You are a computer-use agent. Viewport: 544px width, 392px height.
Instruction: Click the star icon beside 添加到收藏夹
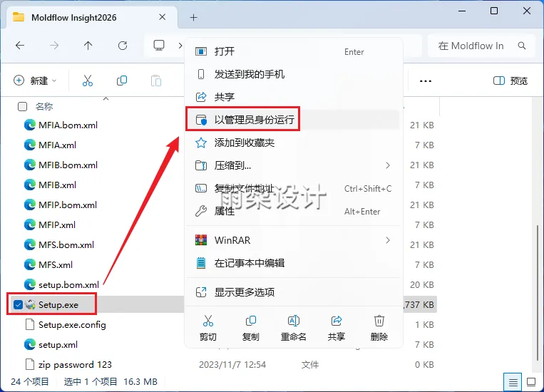pos(201,143)
